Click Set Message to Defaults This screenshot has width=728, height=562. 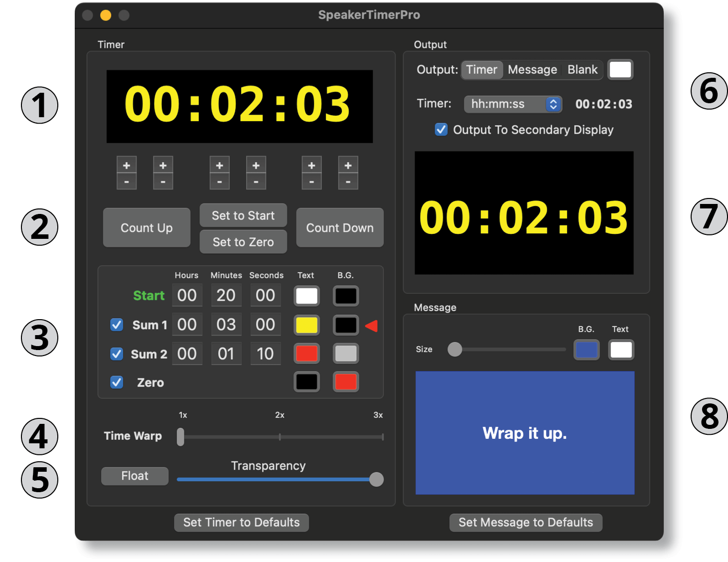click(526, 522)
